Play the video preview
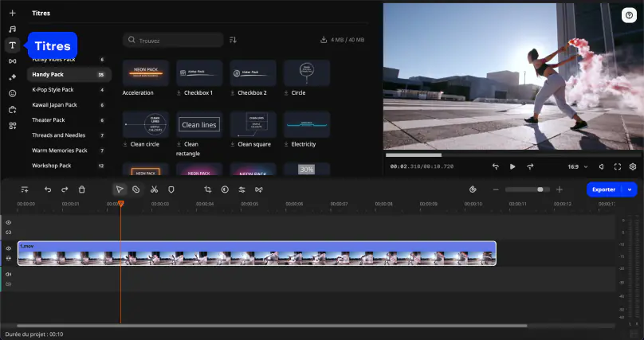 click(x=512, y=166)
